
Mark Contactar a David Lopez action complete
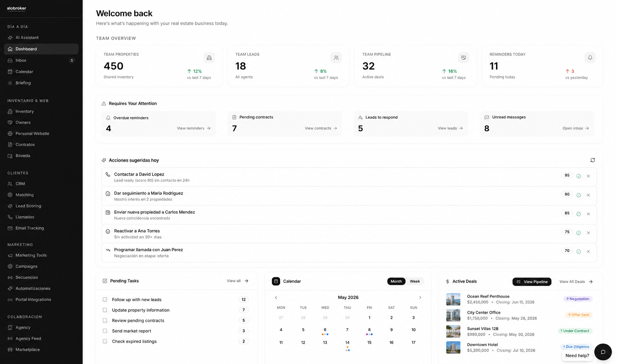[x=578, y=176]
